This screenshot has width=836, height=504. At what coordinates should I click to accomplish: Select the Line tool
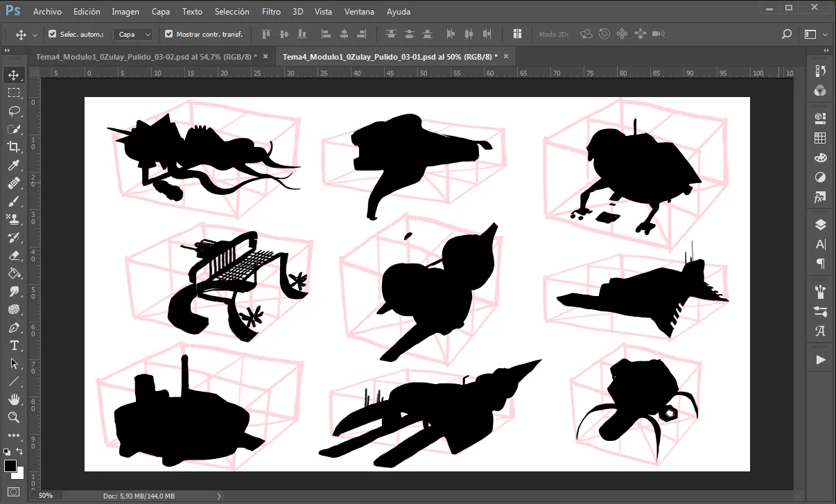(14, 381)
